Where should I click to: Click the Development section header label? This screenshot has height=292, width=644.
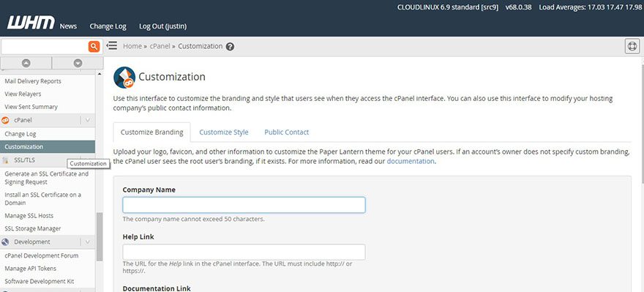click(32, 242)
